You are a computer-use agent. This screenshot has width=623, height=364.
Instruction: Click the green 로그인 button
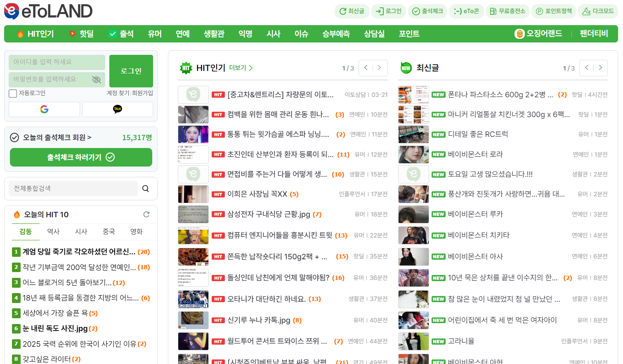tap(131, 71)
